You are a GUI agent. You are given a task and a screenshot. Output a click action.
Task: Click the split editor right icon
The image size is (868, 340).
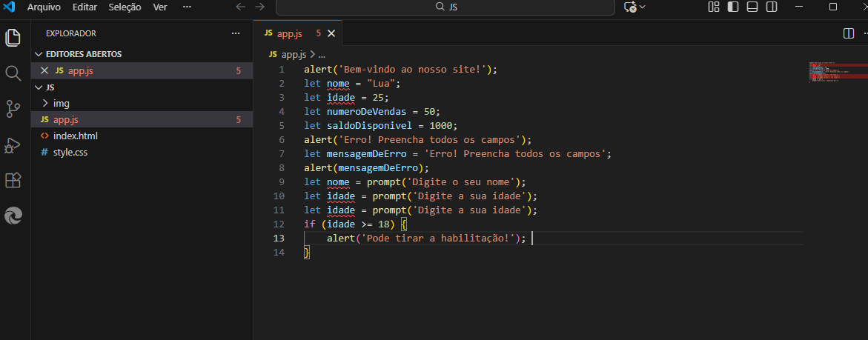coord(849,33)
